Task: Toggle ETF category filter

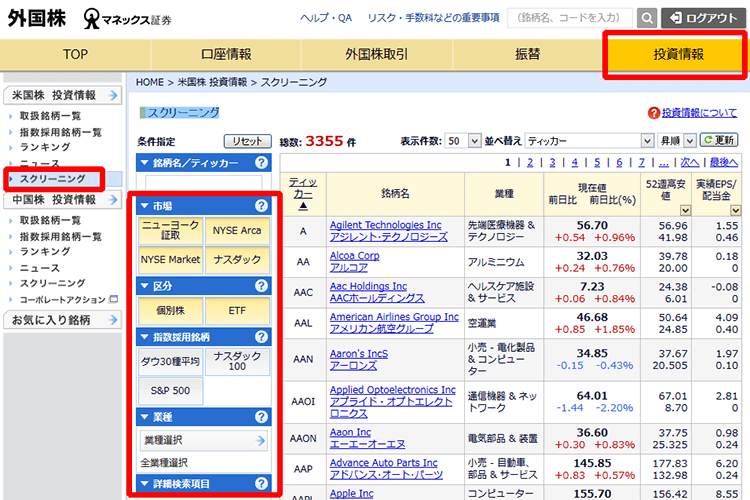Action: tap(237, 311)
